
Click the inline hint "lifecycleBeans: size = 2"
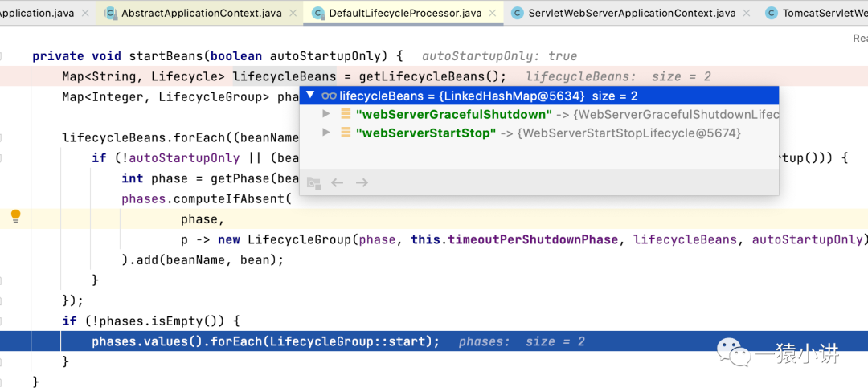point(618,76)
